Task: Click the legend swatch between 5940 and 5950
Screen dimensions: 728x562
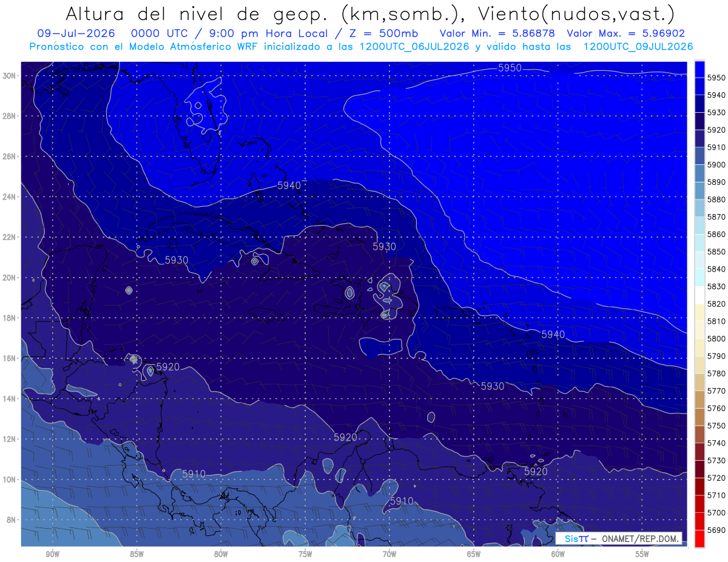Action: [x=699, y=86]
